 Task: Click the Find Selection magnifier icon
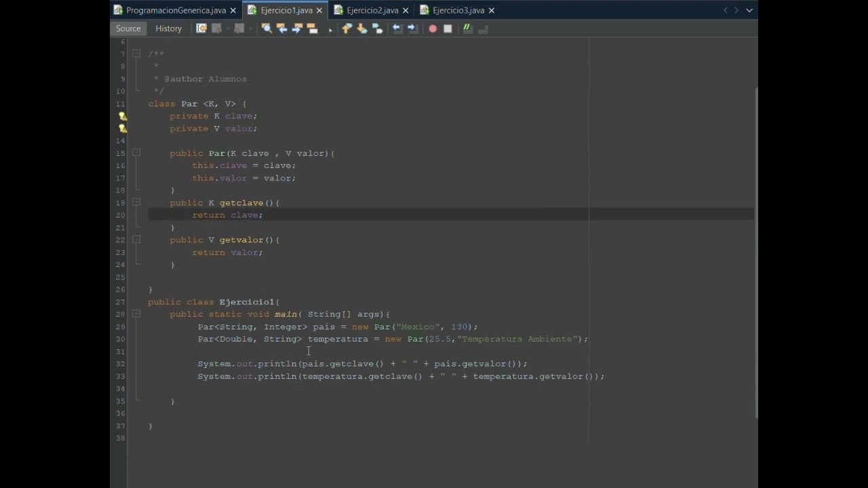267,28
